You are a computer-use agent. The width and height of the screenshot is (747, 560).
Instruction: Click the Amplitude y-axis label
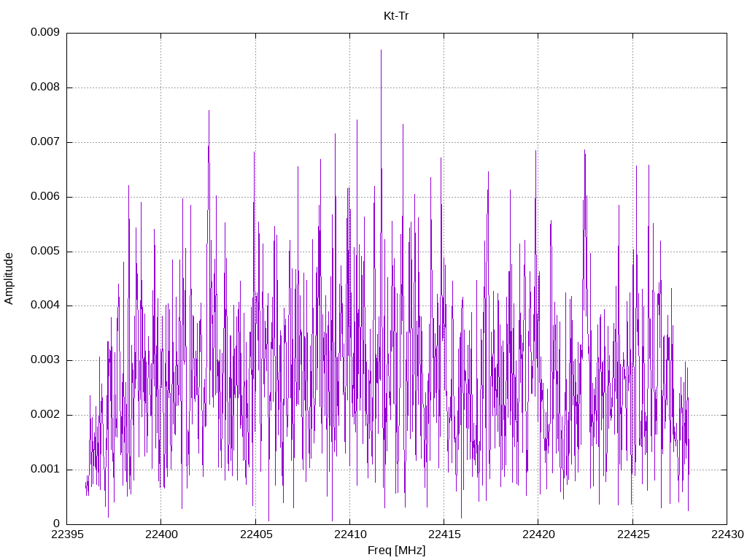[x=9, y=279]
